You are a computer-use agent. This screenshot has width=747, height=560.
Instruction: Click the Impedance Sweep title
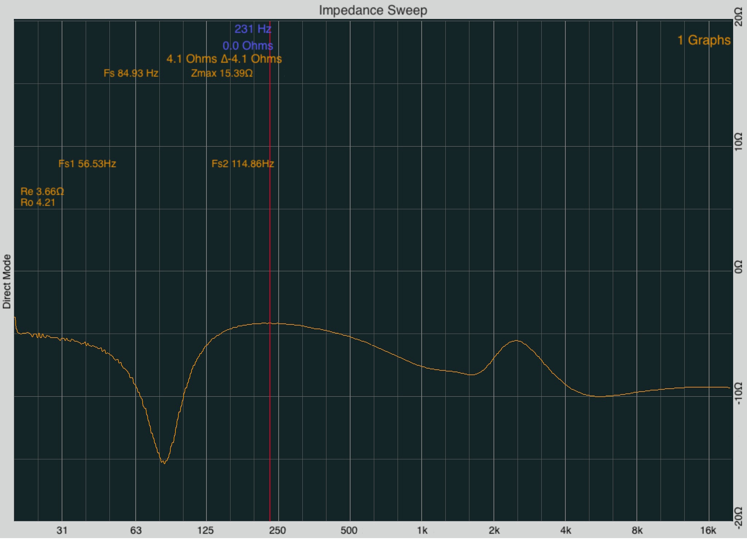373,10
